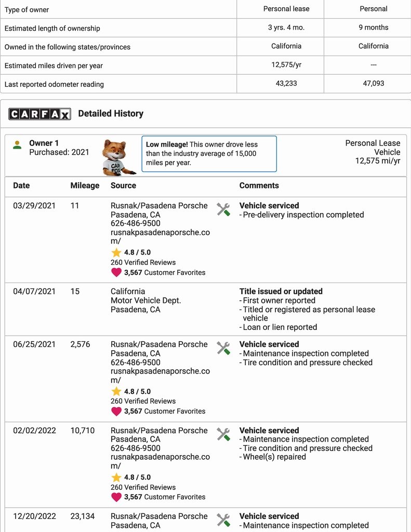This screenshot has height=532, width=411.
Task: Click the pink heart in 02/02/2022 entry
Action: 116,497
